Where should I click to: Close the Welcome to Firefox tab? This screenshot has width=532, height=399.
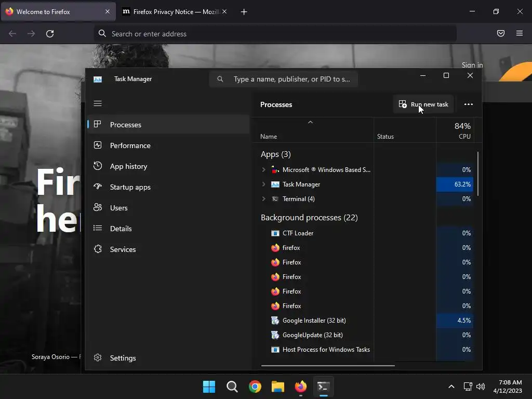point(108,11)
